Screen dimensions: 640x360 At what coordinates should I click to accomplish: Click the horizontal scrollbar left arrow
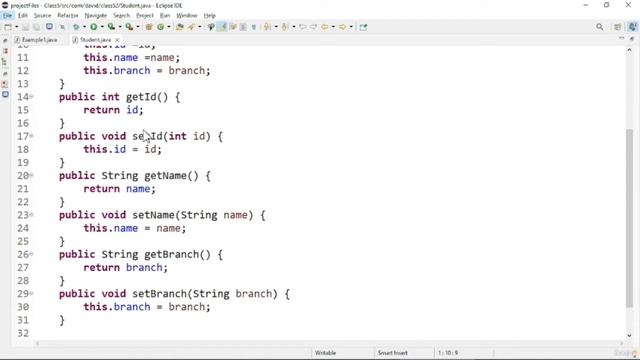coord(37,343)
